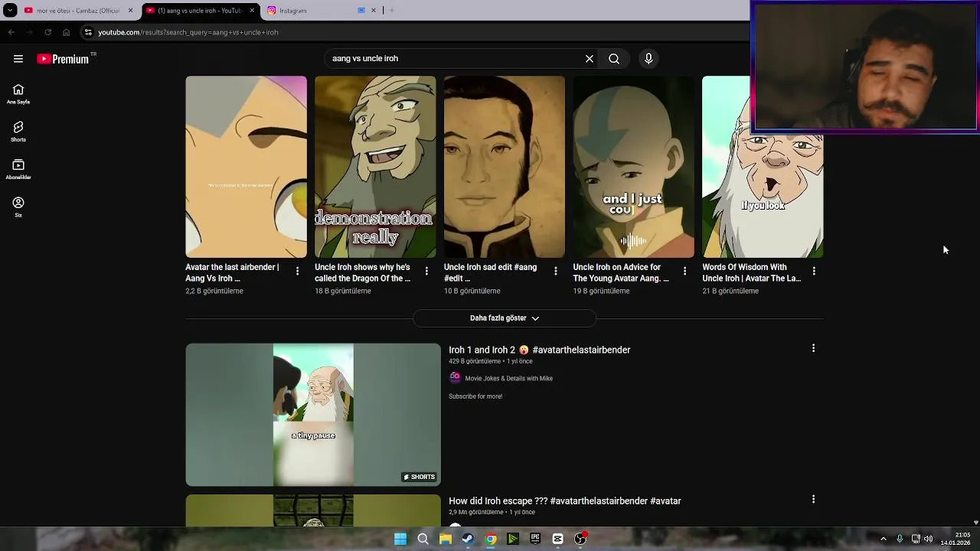The image size is (980, 551).
Task: Open 'How did Iroh escape ???' video title
Action: click(x=565, y=501)
